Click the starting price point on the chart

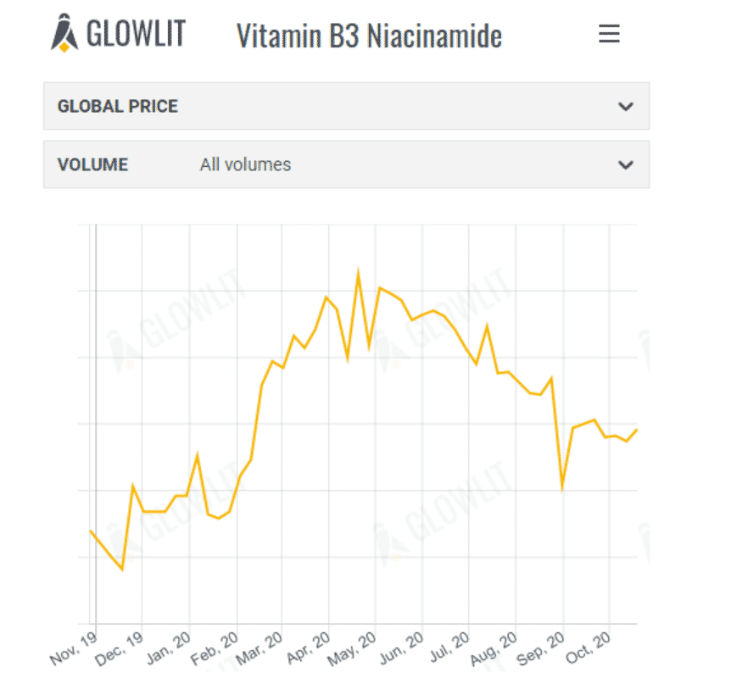pyautogui.click(x=91, y=531)
